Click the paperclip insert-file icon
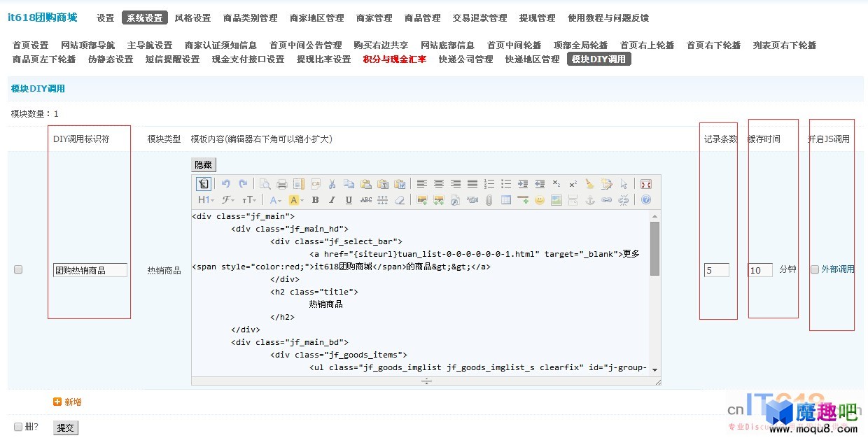 [489, 200]
